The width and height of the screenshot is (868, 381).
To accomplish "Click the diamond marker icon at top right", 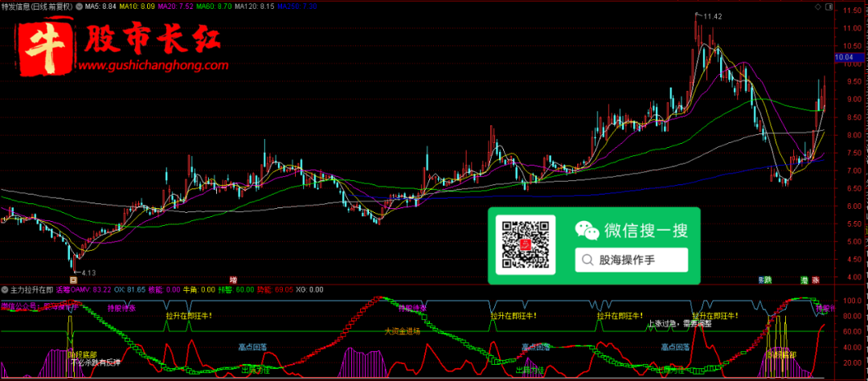I will click(818, 6).
